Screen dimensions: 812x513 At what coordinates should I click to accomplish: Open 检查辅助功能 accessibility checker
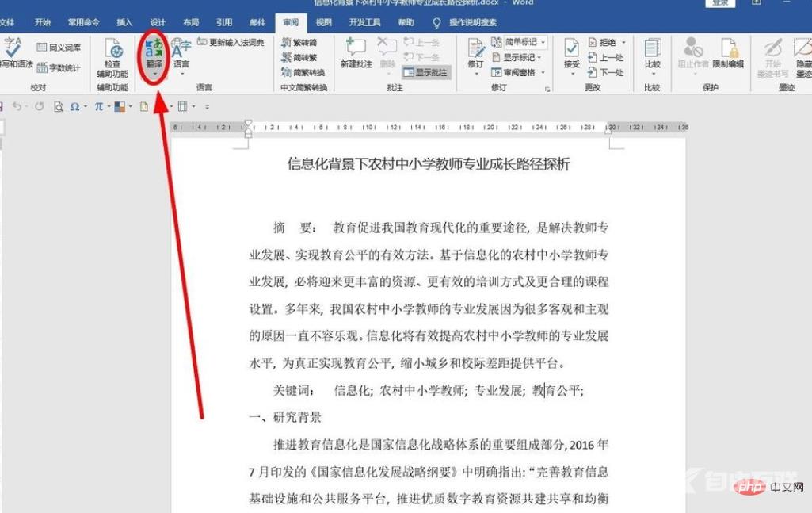tap(112, 56)
